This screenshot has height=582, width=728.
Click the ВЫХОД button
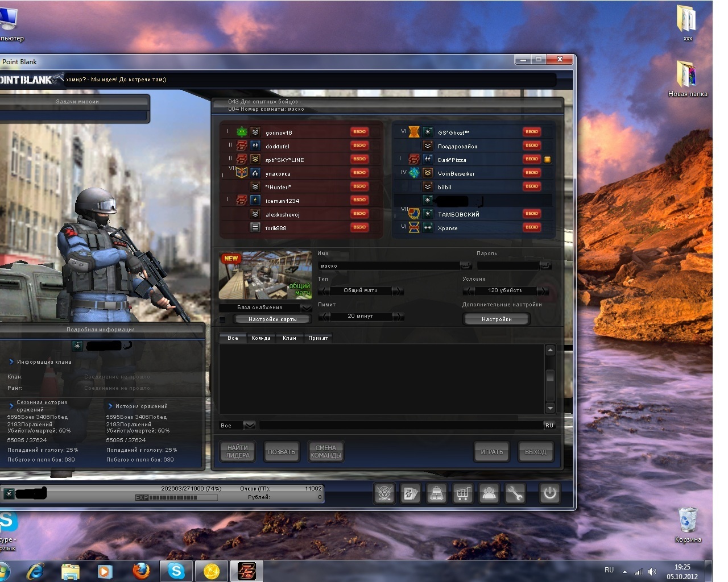pos(536,452)
